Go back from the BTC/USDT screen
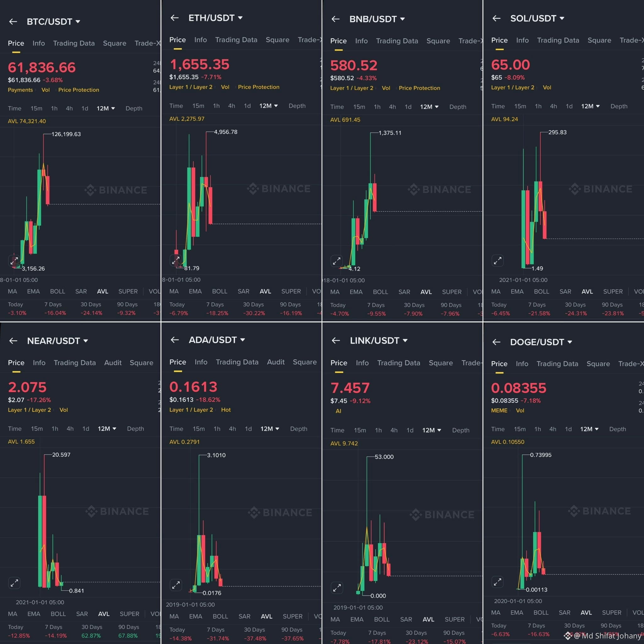The image size is (644, 644). (x=13, y=22)
